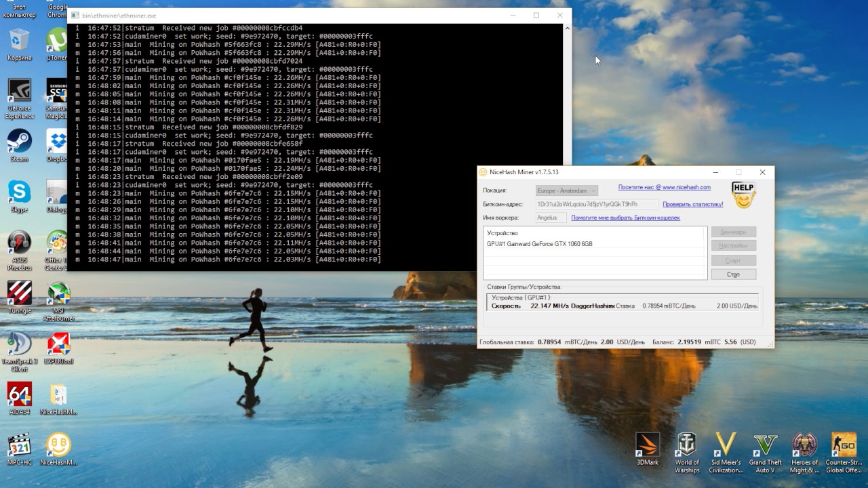Minimize the ethminer.exe console window
The width and height of the screenshot is (868, 488).
pyautogui.click(x=513, y=15)
